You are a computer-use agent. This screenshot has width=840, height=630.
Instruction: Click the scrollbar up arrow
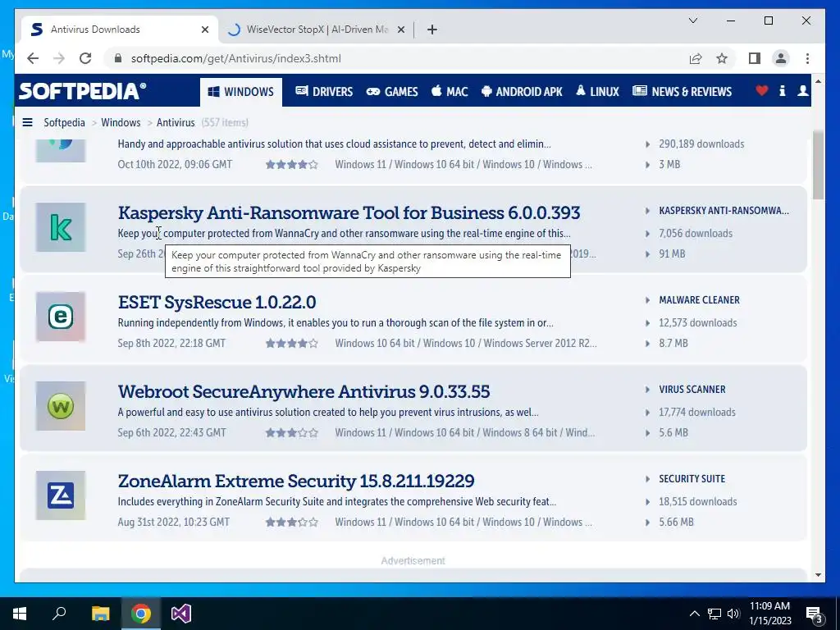[818, 81]
